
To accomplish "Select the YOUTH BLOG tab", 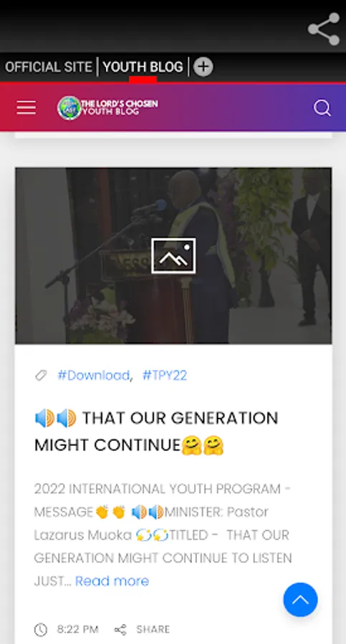I will point(143,67).
